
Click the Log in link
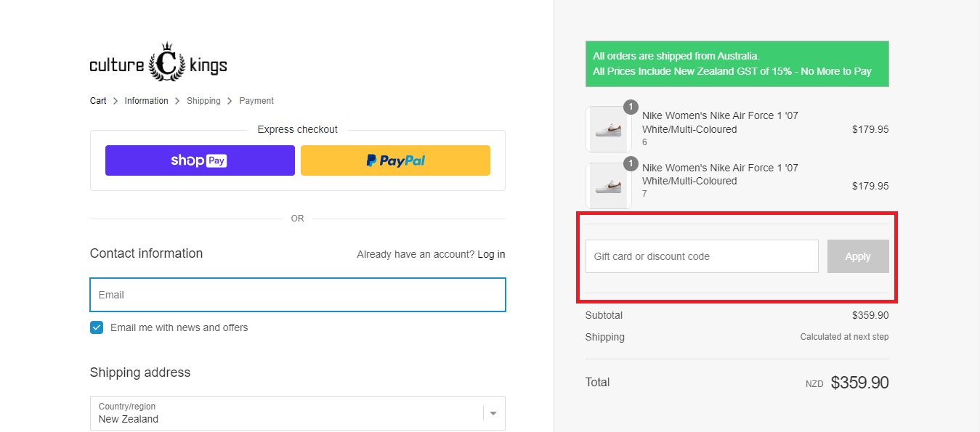click(491, 254)
